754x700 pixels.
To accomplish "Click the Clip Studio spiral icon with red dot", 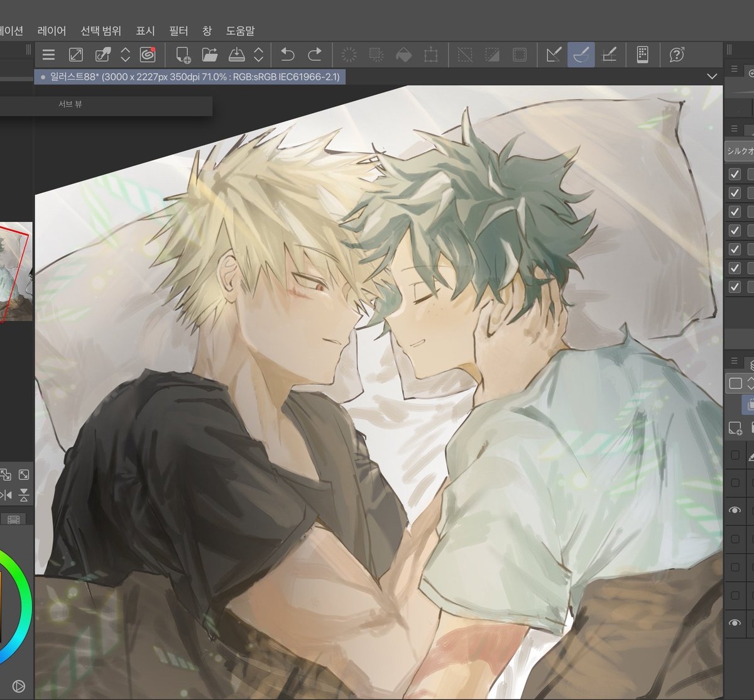I will tap(148, 55).
